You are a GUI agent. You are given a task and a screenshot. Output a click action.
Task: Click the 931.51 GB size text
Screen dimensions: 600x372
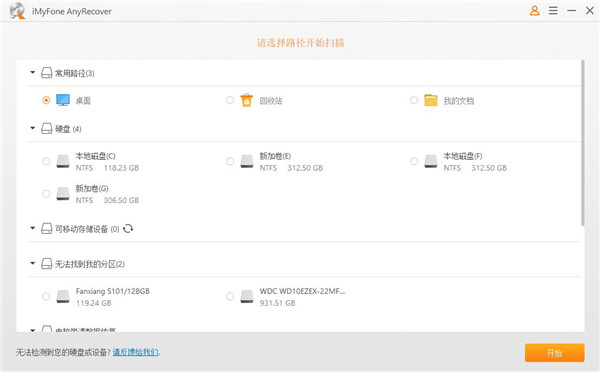[x=277, y=303]
